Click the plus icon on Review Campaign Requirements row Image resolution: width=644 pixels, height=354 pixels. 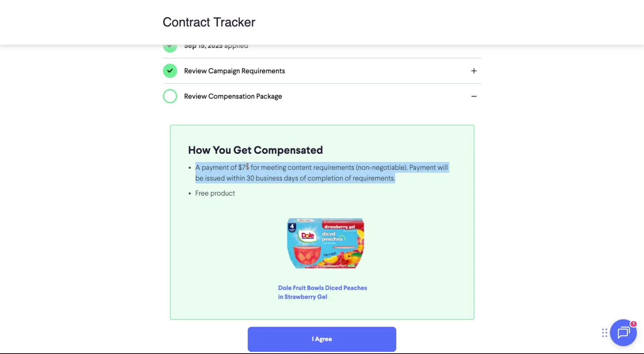tap(474, 71)
